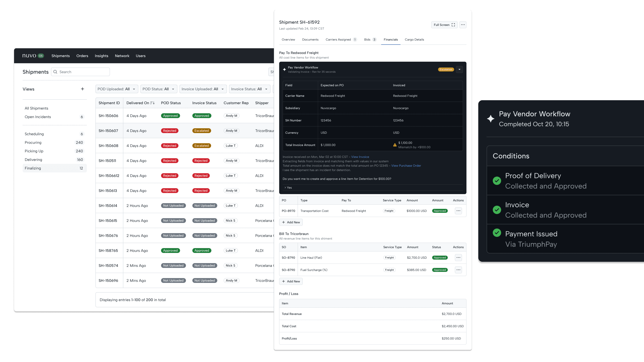This screenshot has height=362, width=644.
Task: Click the plus icon next to Views
Action: click(83, 89)
